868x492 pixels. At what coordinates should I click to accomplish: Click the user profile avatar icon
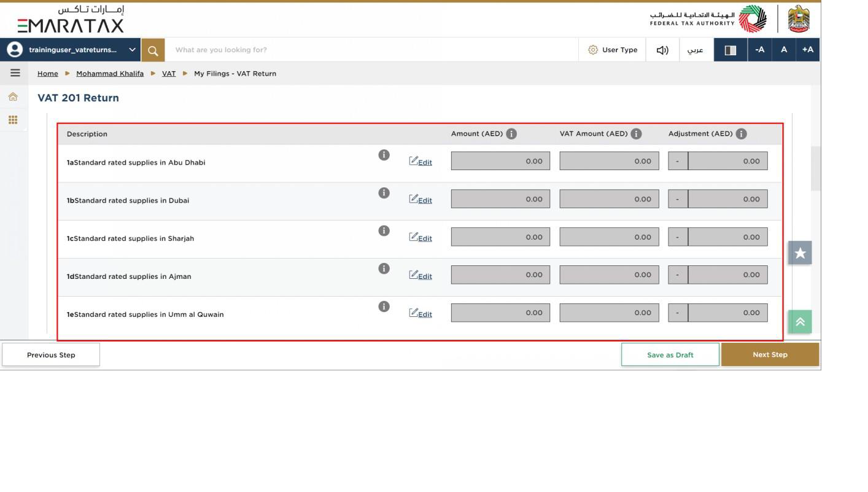[14, 50]
